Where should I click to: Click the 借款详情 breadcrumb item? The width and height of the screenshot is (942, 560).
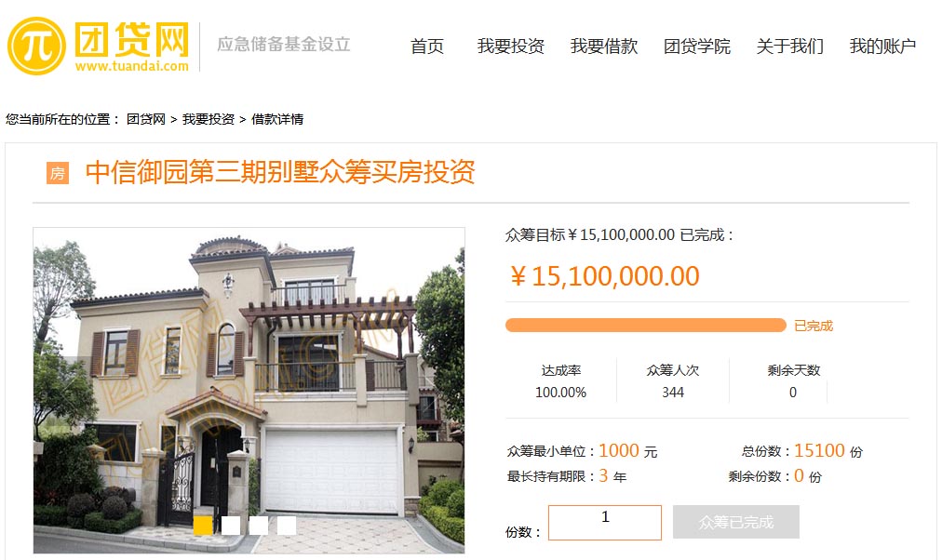tap(277, 119)
